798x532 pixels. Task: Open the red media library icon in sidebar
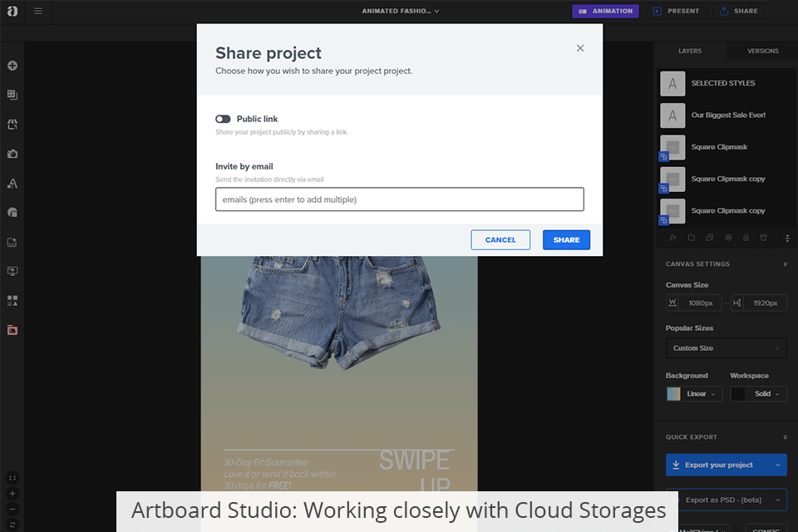coord(12,330)
